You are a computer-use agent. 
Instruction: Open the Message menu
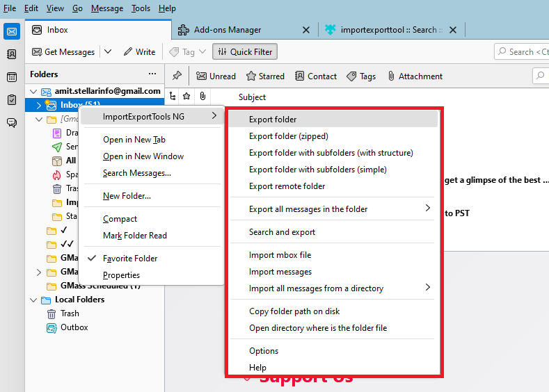107,8
